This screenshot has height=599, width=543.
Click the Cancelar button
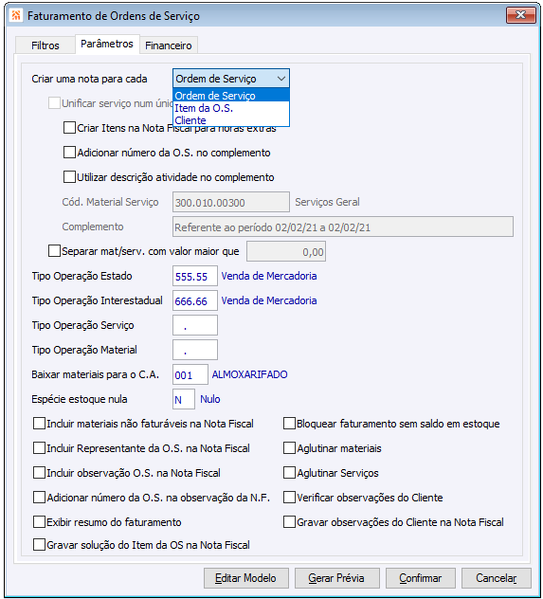(496, 578)
